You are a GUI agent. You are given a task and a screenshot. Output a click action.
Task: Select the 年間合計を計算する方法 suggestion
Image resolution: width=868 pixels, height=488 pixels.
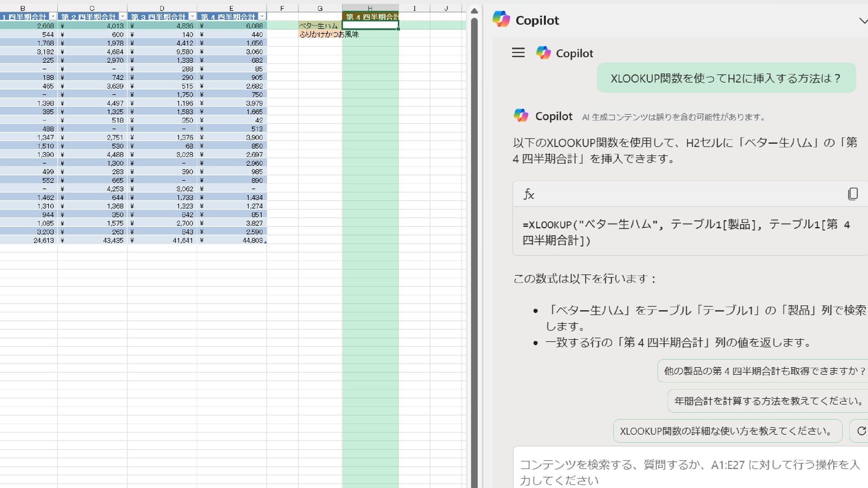[x=768, y=401]
